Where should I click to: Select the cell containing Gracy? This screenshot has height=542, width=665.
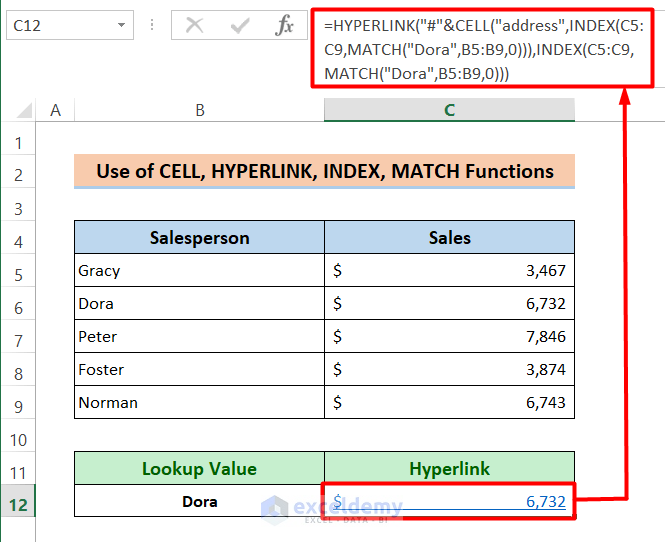click(x=200, y=271)
